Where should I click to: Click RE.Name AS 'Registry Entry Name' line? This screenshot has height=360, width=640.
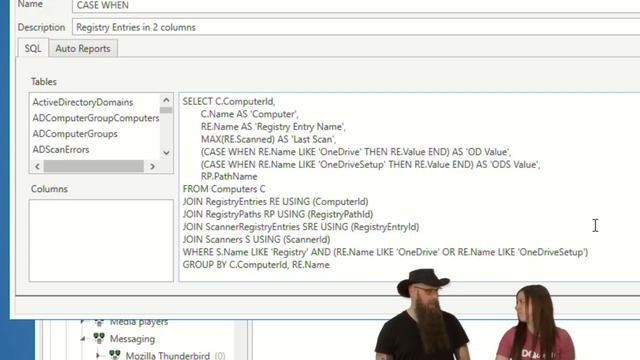[x=273, y=127]
